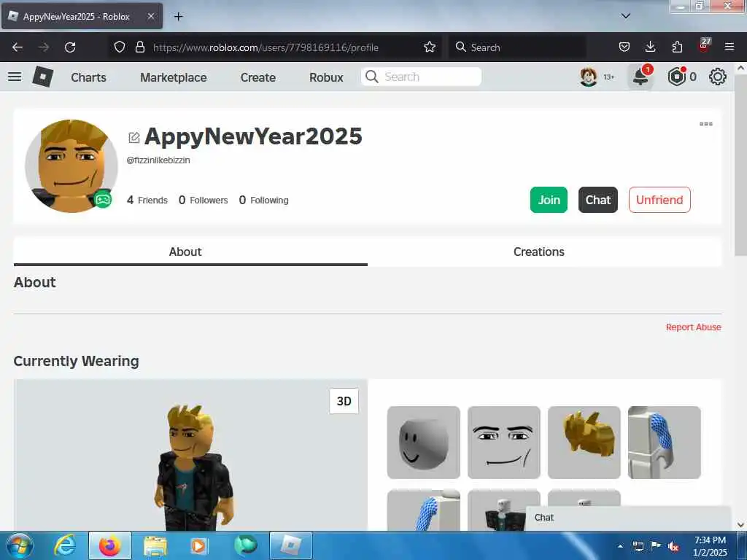The height and width of the screenshot is (560, 747).
Task: Open the Roblox hamburger navigation menu
Action: click(x=15, y=77)
